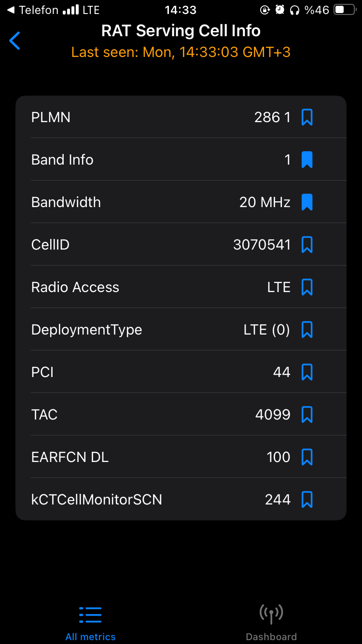Tap the Bandwidth 20 MHz value
This screenshot has width=362, height=644.
point(265,202)
